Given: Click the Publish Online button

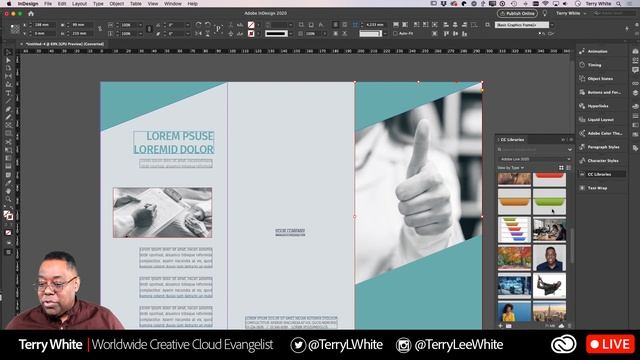Looking at the screenshot, I should [517, 13].
